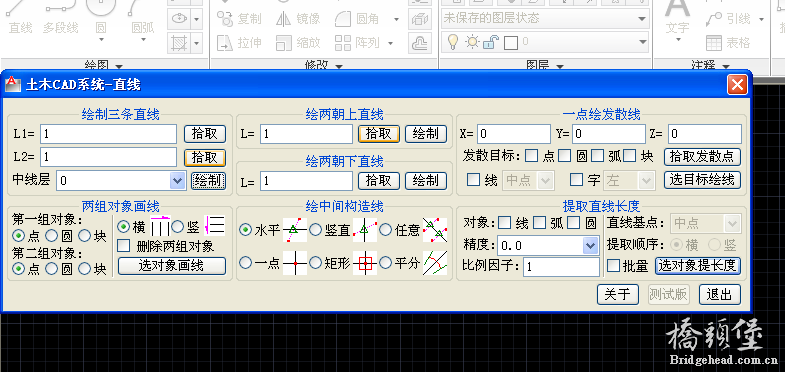The height and width of the screenshot is (372, 785).
Task: Toggle the layer freeze sun icon
Action: click(473, 42)
